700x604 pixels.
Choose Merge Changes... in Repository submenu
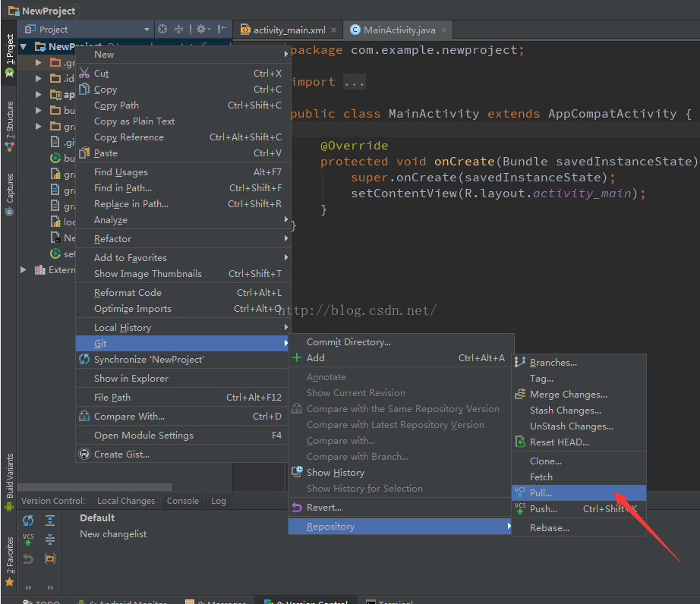(579, 395)
